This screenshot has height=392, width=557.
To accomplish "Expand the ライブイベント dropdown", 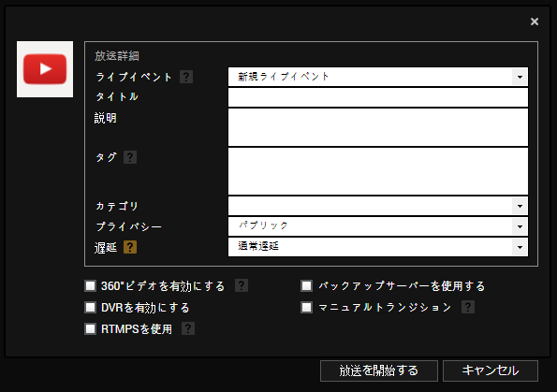I will (378, 77).
